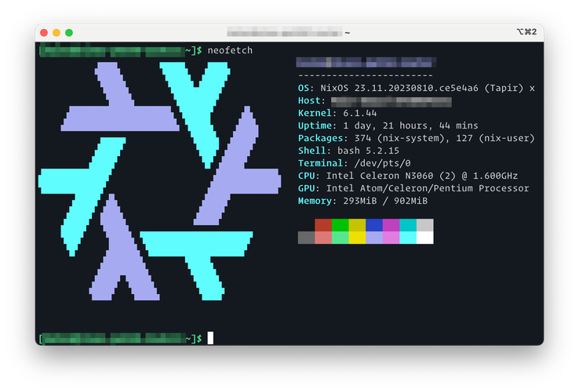Click the dark yellow color block in top row
The image size is (579, 392).
pyautogui.click(x=357, y=225)
